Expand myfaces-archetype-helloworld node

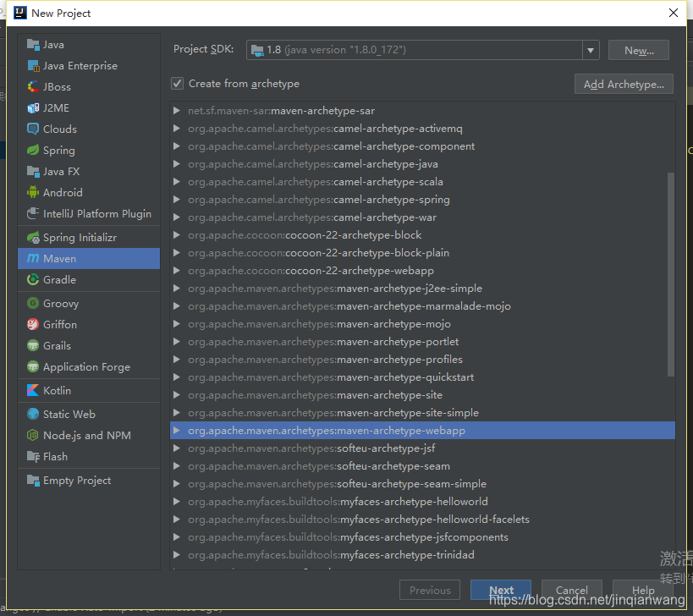point(176,502)
